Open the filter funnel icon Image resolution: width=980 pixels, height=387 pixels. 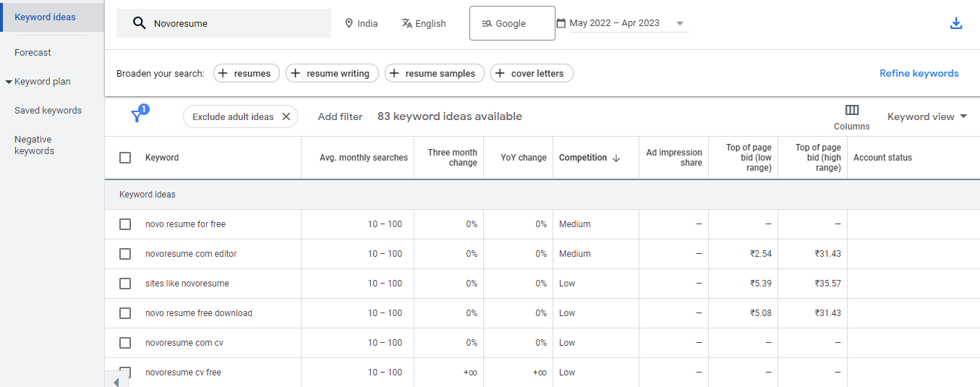[x=137, y=116]
